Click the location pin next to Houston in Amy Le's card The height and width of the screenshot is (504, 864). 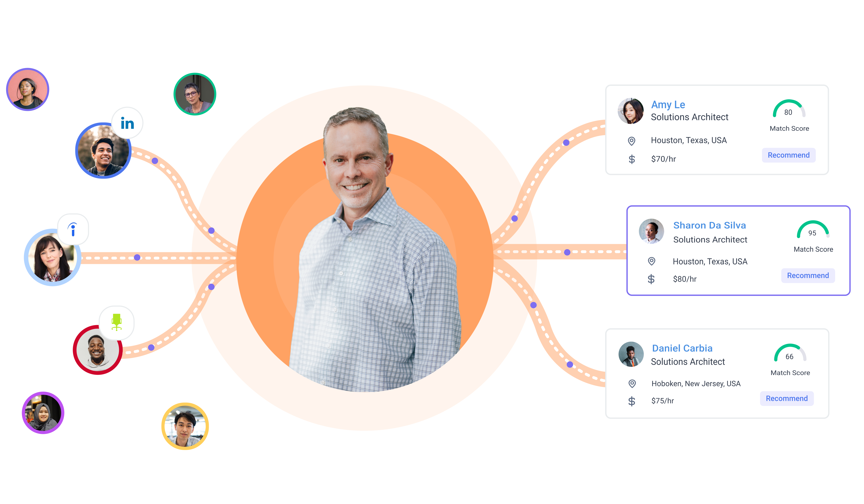click(x=632, y=141)
